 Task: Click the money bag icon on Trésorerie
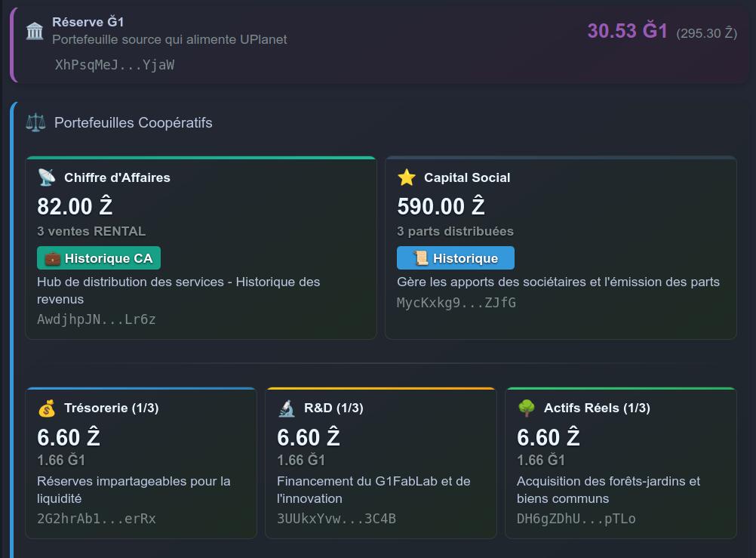(x=47, y=408)
